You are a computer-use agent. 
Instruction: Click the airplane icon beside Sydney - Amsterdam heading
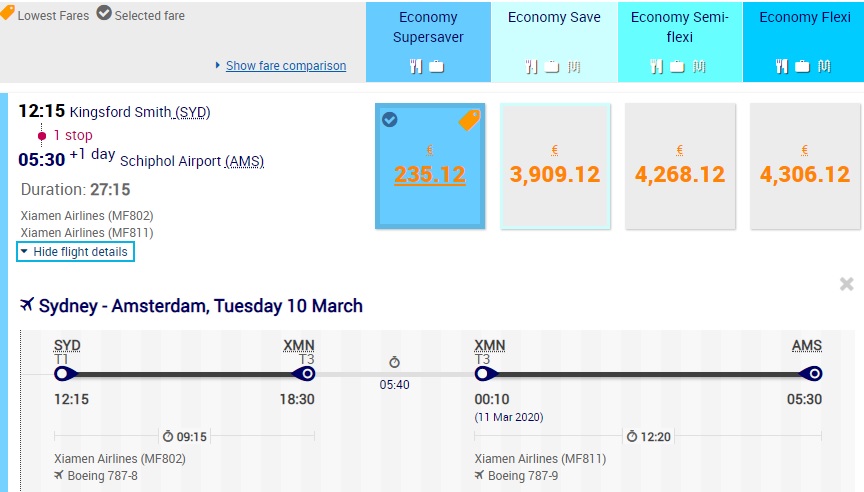coord(27,304)
